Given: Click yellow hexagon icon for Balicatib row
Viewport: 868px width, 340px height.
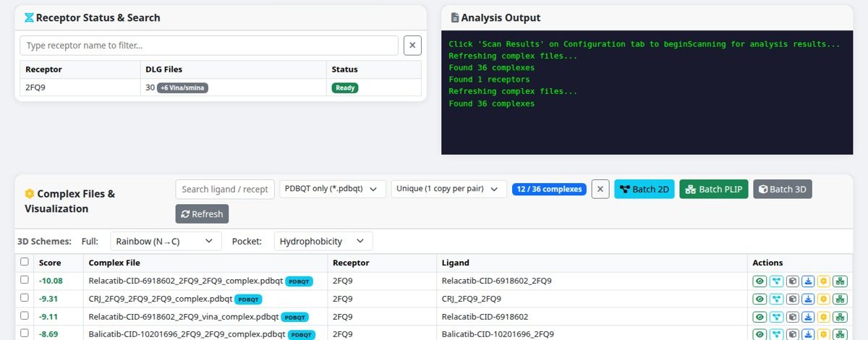Looking at the screenshot, I should (824, 334).
